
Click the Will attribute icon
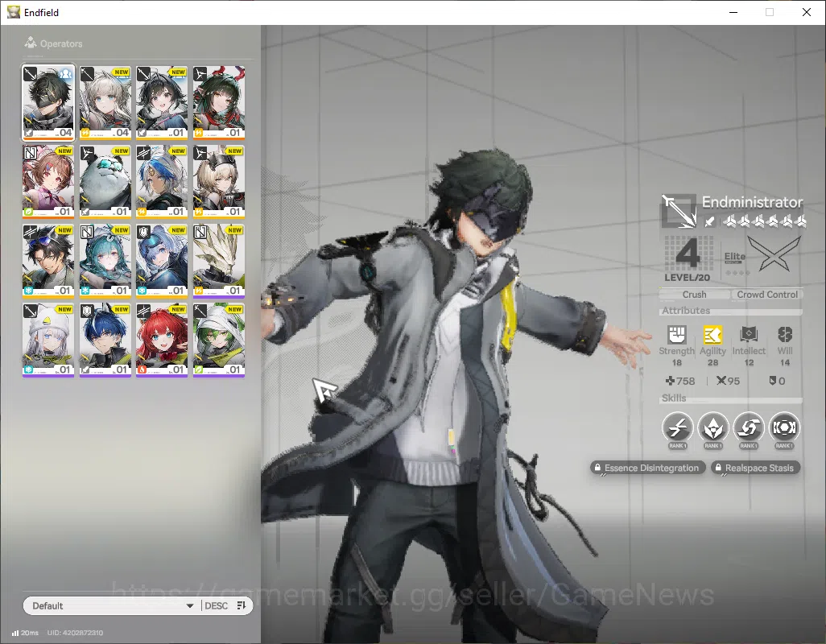(785, 334)
